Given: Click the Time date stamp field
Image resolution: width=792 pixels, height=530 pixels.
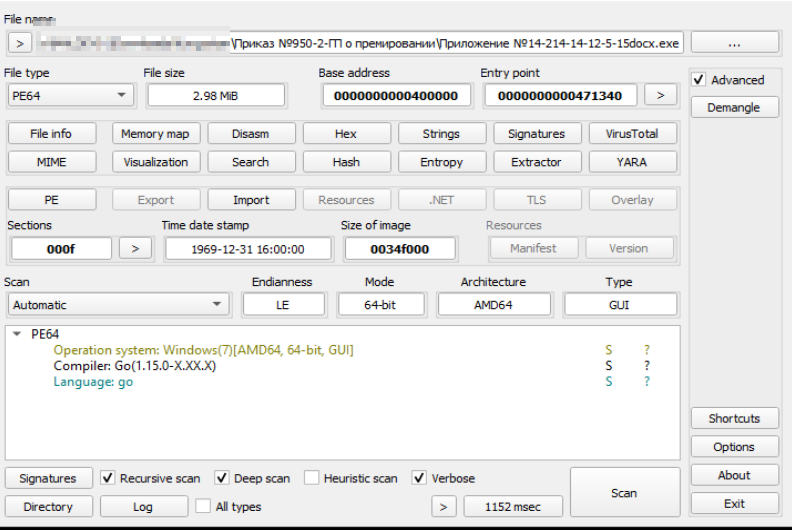Looking at the screenshot, I should pos(247,249).
